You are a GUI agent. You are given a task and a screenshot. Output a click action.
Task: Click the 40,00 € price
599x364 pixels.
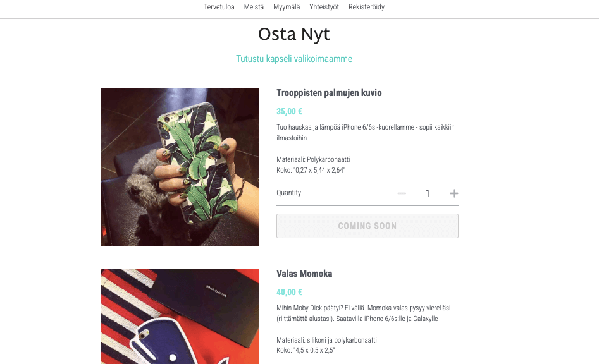(x=289, y=292)
